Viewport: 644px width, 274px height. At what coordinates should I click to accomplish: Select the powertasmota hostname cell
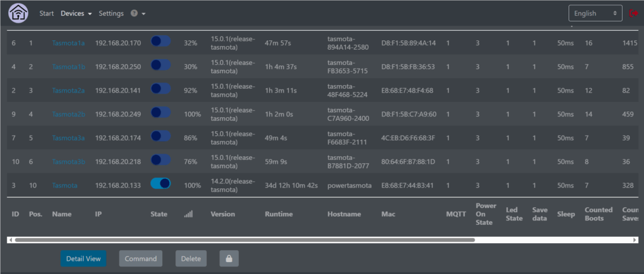pyautogui.click(x=350, y=186)
